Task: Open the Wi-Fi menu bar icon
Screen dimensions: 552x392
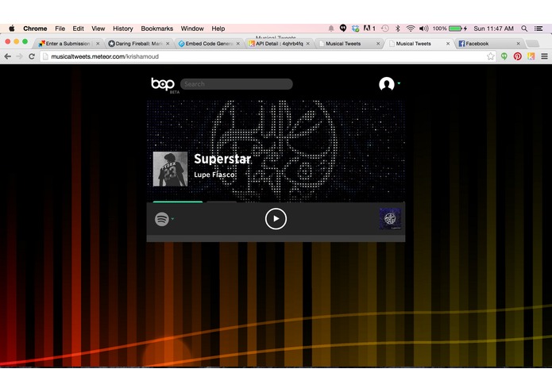Action: [410, 29]
